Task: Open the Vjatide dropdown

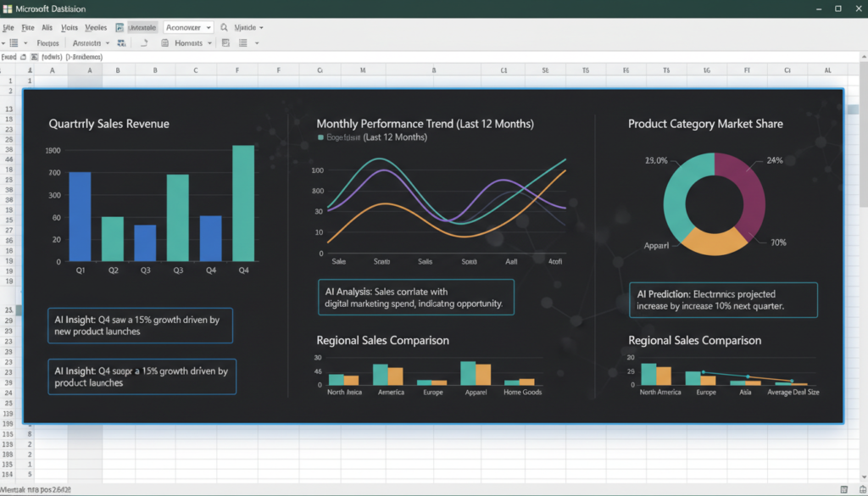Action: click(x=248, y=27)
